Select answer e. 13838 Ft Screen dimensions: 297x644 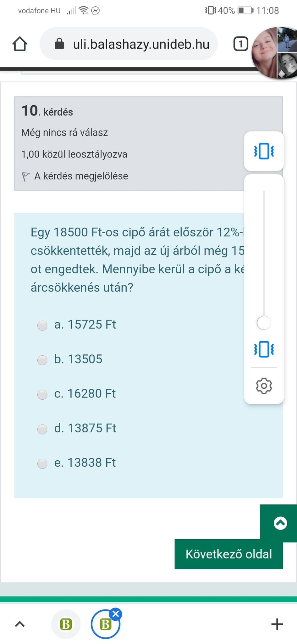[x=42, y=464]
